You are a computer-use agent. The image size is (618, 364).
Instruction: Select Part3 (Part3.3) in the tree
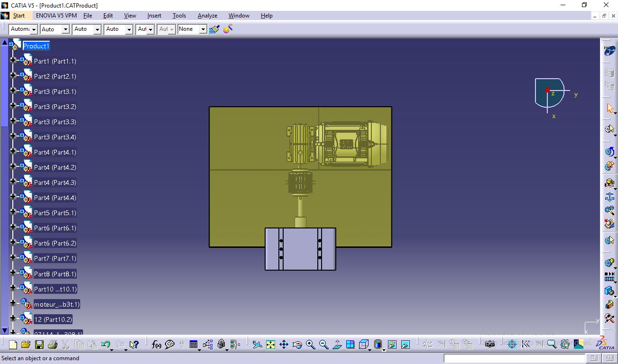55,122
